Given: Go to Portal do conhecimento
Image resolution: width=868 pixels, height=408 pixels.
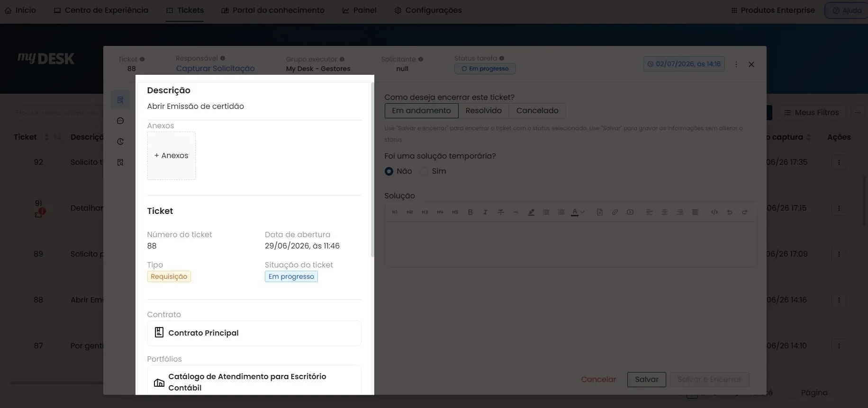Looking at the screenshot, I should [273, 10].
